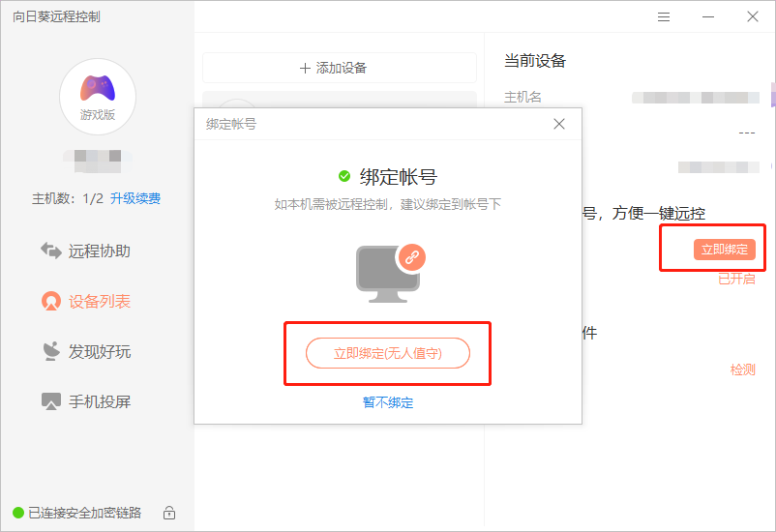The height and width of the screenshot is (532, 776).
Task: Click the 已连接安全加密链路 status text
Action: point(84,513)
